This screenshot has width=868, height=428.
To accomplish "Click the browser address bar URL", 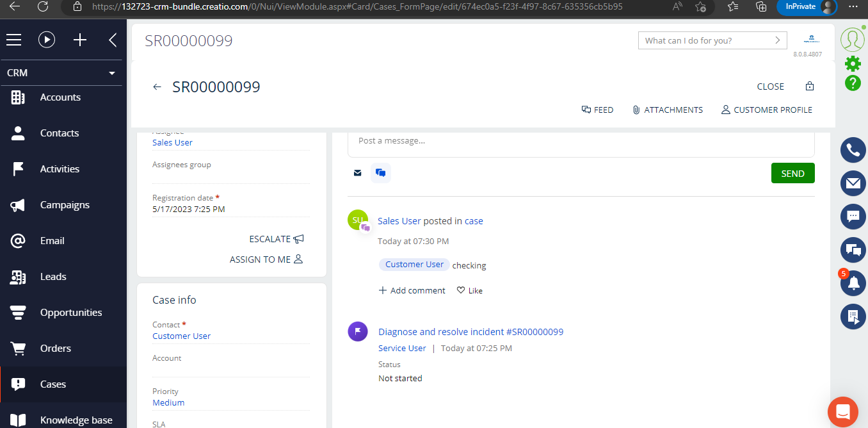I will click(x=357, y=6).
